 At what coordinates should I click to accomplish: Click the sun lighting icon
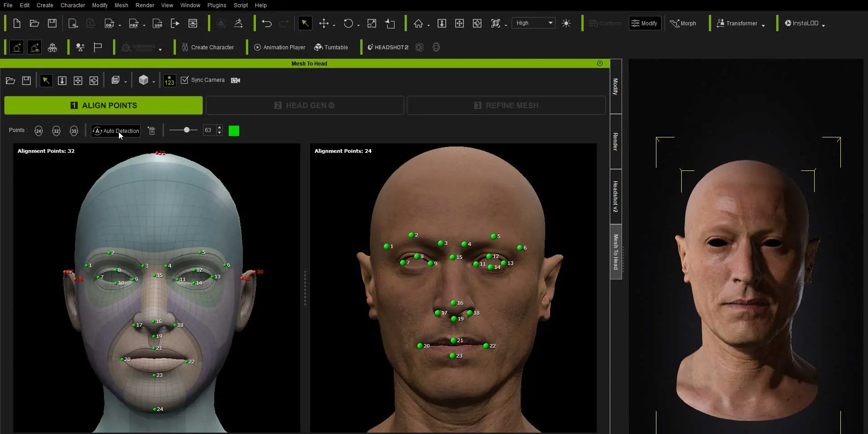[566, 24]
